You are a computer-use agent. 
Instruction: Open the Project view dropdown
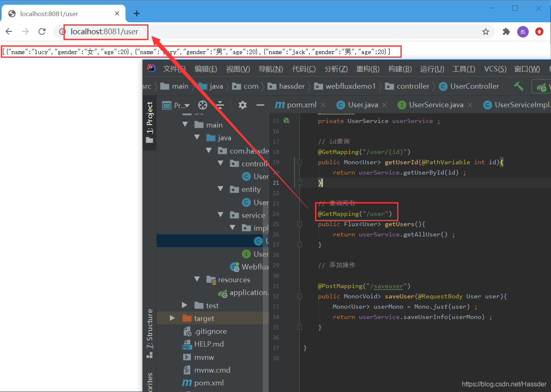(176, 105)
